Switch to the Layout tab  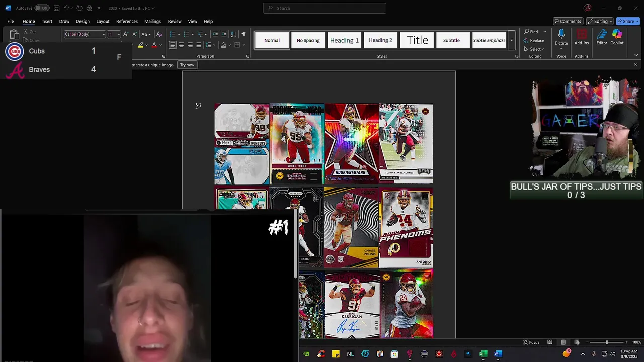pos(103,21)
